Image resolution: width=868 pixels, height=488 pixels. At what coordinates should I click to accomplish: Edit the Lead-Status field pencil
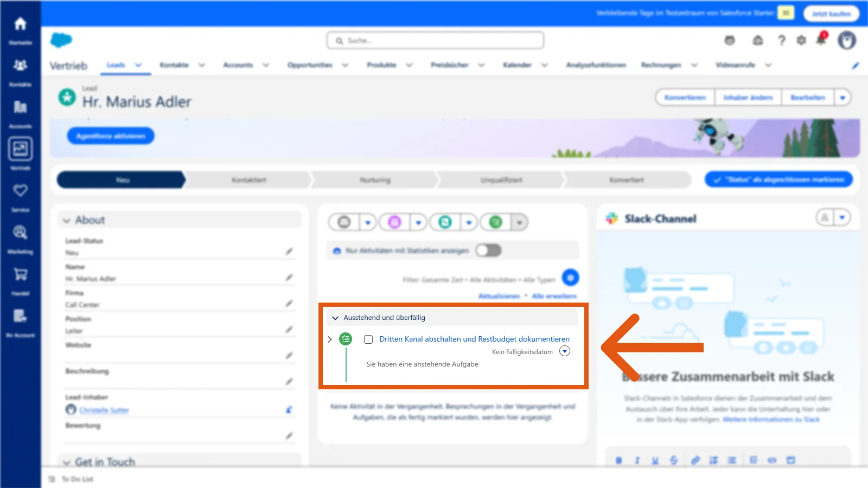coord(289,251)
